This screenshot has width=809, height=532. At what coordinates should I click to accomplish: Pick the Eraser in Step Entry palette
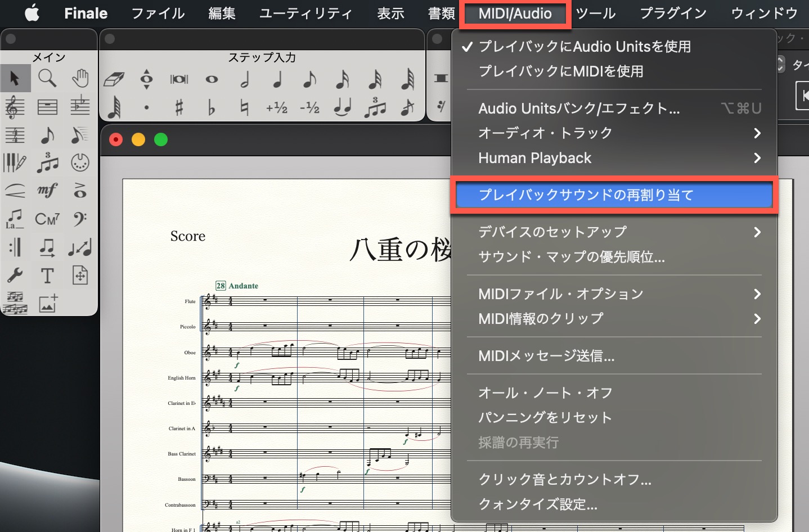pos(114,79)
